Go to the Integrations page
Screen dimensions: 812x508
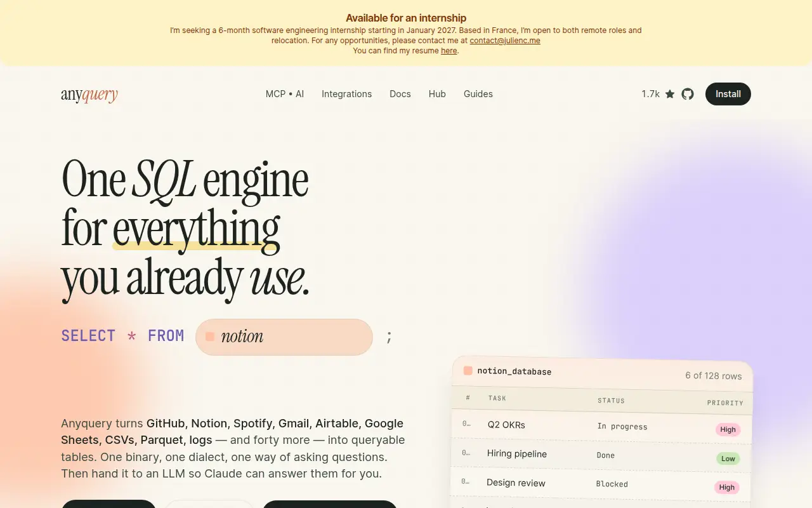(x=347, y=94)
